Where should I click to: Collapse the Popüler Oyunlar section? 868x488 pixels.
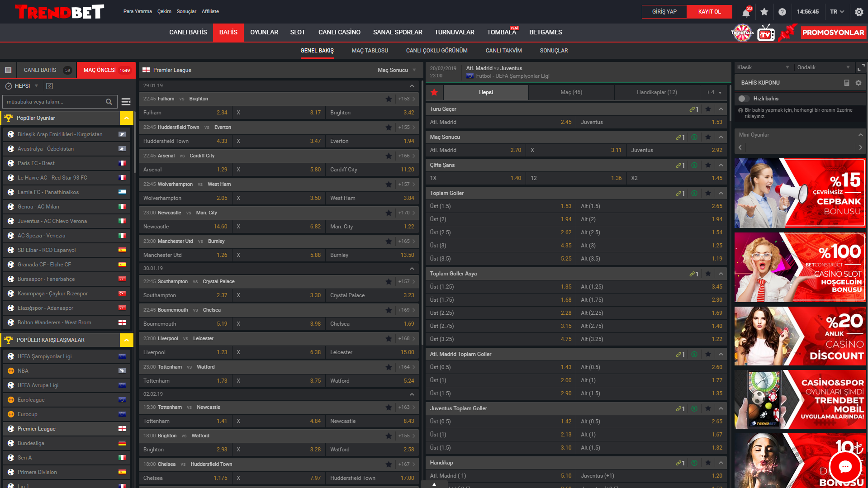tap(126, 118)
